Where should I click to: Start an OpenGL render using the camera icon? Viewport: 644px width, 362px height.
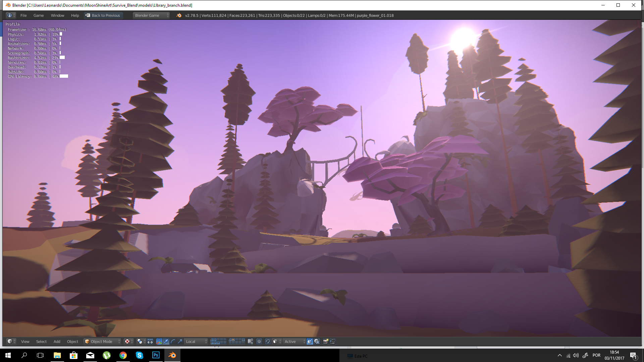pos(325,341)
